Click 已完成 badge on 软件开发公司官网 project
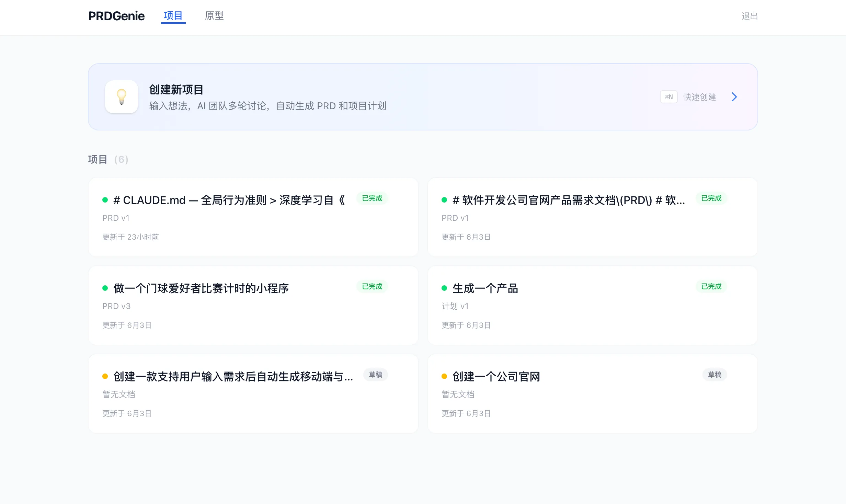846x504 pixels. [711, 198]
